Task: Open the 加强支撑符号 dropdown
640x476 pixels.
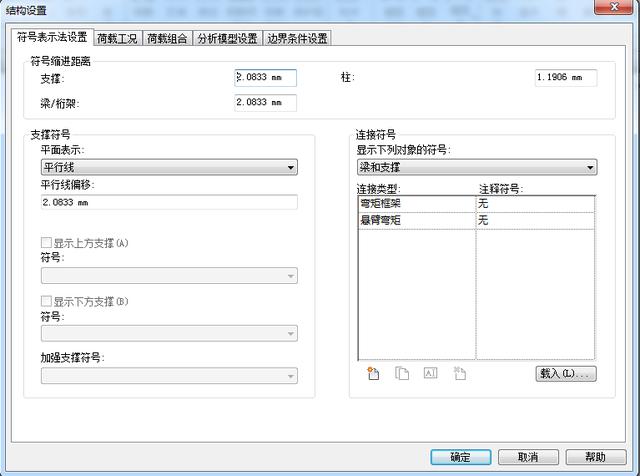Action: coord(169,376)
